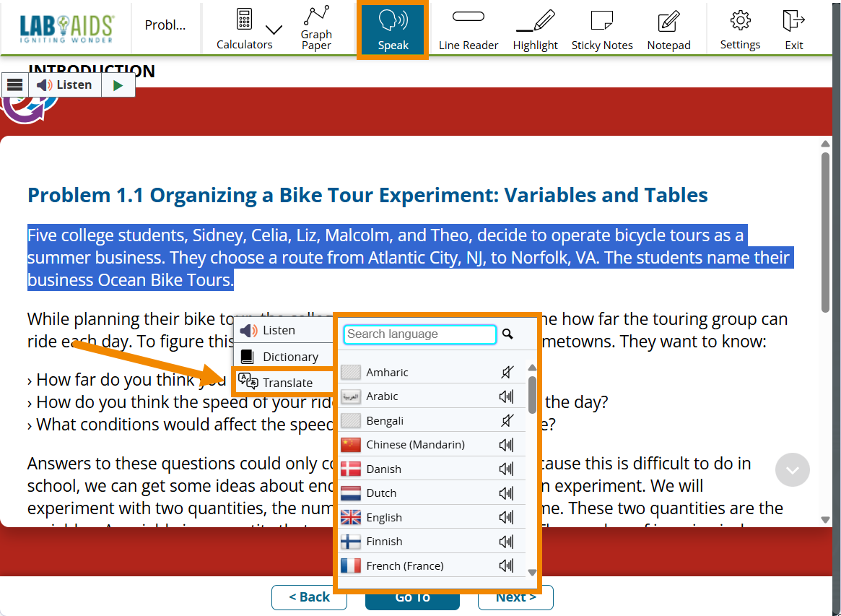Screen dimensions: 841x616
Task: Expand the Calculators dropdown arrow
Action: pos(274,30)
